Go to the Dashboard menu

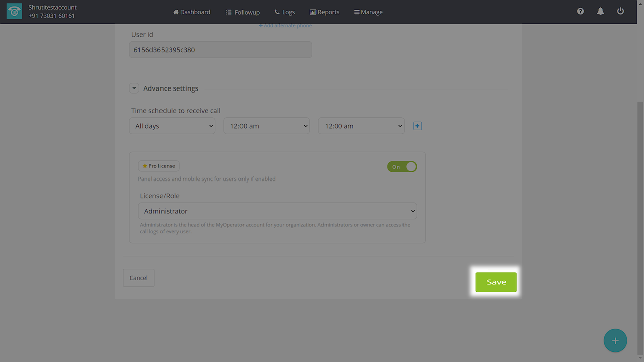coord(192,12)
